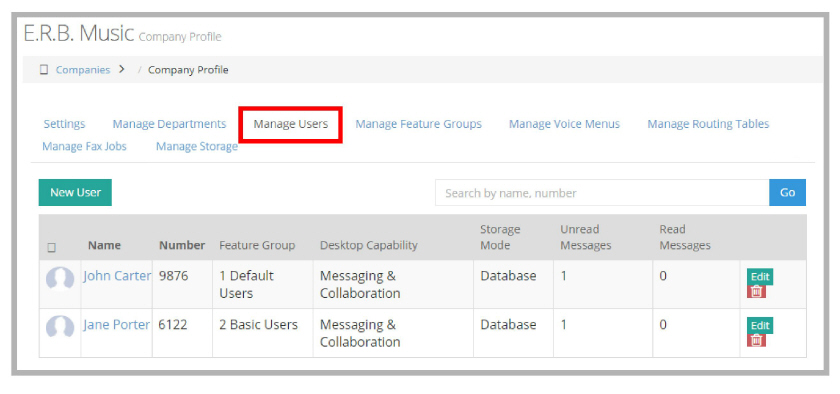The width and height of the screenshot is (840, 394).
Task: Edit the Jane Porter user row
Action: (x=760, y=325)
